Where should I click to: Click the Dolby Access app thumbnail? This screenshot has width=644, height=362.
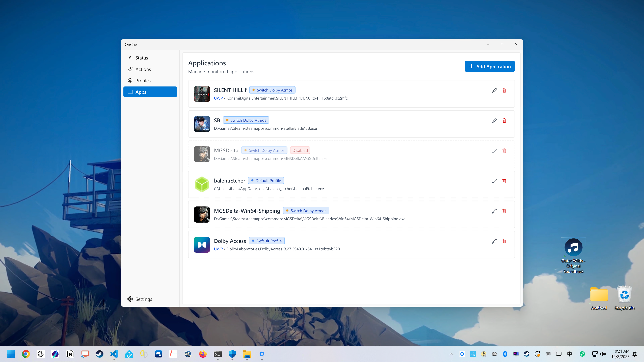point(201,245)
